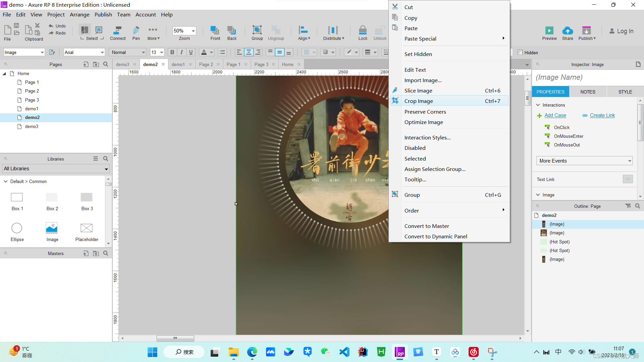Image resolution: width=644 pixels, height=362 pixels.
Task: Click the Create Link link
Action: [x=602, y=115]
